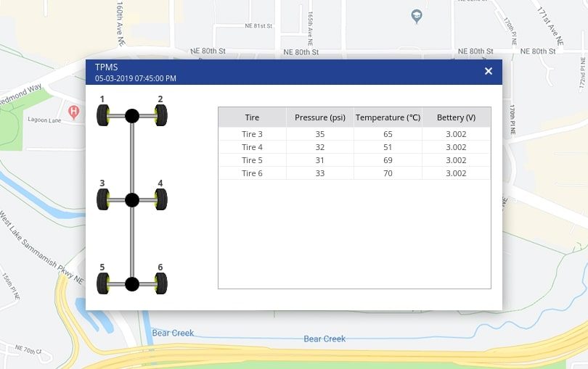Click the school marker on the map
Image resolution: width=588 pixels, height=369 pixels.
[x=417, y=15]
